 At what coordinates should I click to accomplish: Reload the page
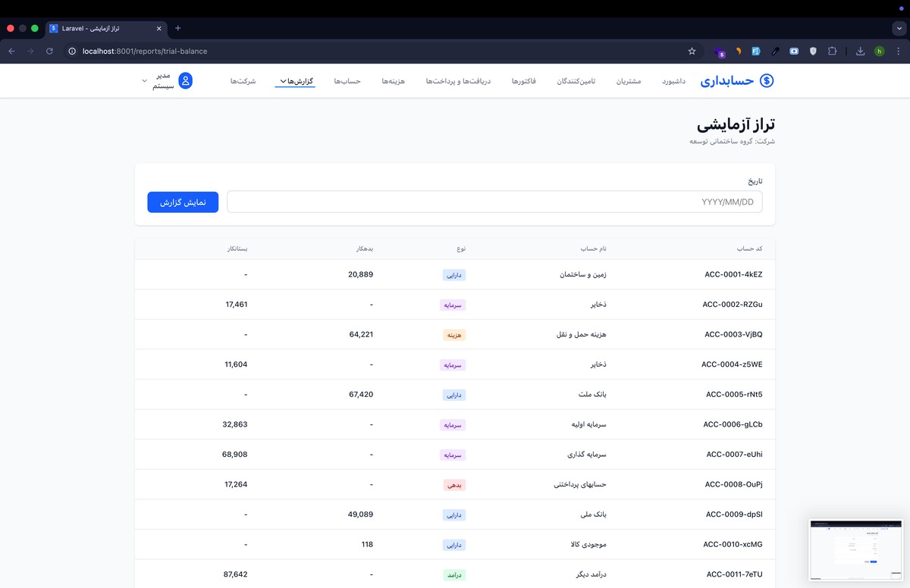[49, 52]
